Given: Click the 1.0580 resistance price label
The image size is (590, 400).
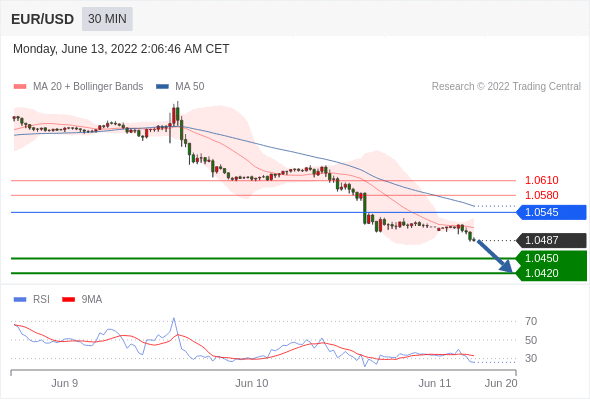Looking at the screenshot, I should point(541,195).
